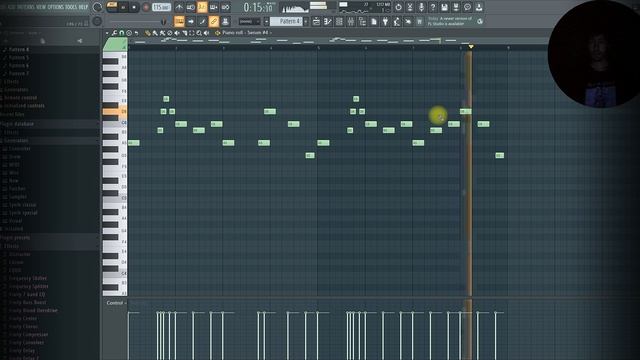This screenshot has width=640, height=360.
Task: Select the piano roll zoom tool
Action: point(199,33)
